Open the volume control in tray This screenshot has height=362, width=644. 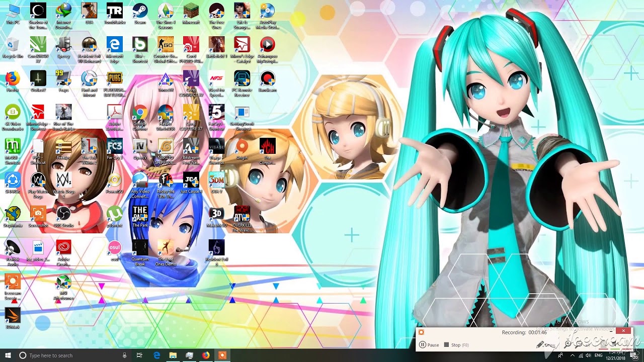[589, 355]
